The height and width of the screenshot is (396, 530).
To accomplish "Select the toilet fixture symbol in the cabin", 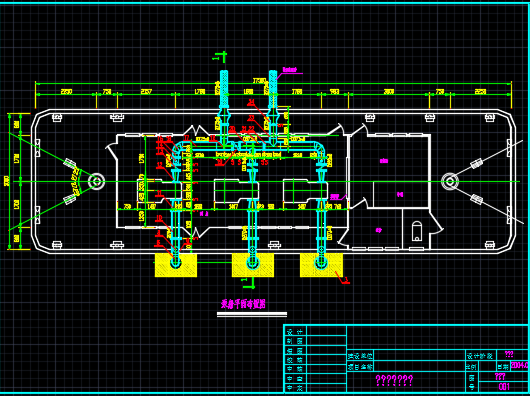I will 417,231.
